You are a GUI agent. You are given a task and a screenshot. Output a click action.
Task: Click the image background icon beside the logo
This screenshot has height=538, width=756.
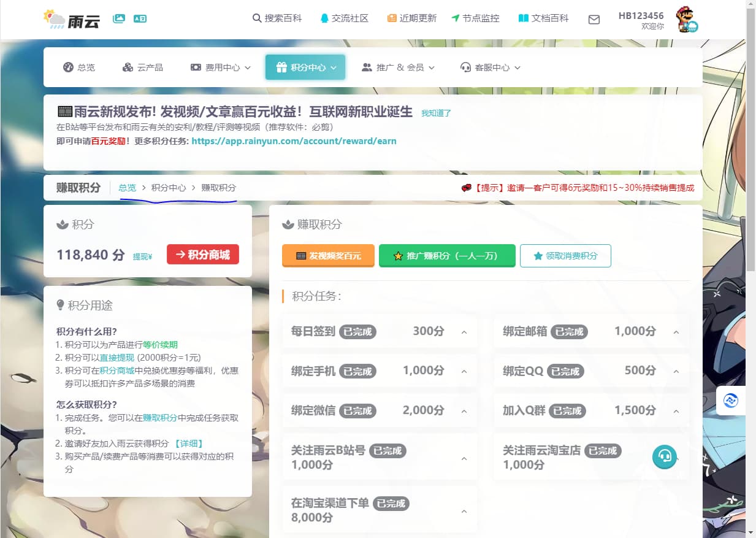tap(119, 18)
